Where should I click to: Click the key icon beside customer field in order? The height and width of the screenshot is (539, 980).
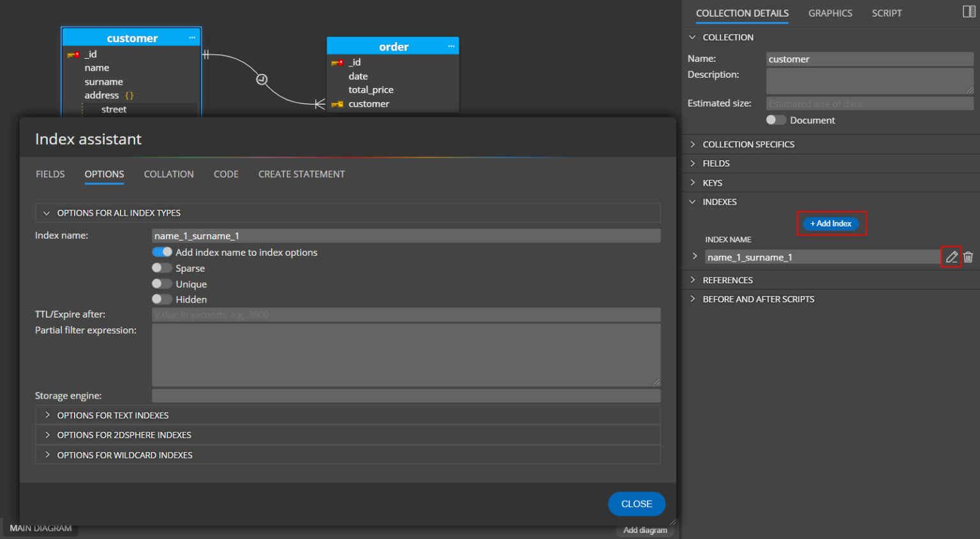(337, 104)
